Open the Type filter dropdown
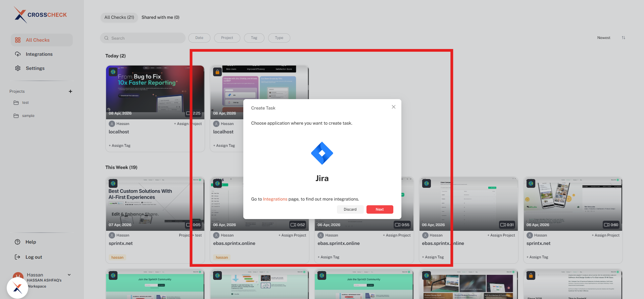 tap(279, 38)
